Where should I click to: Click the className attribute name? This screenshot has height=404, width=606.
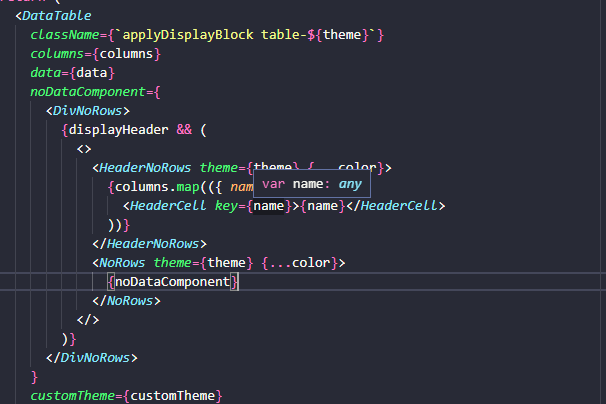[x=65, y=35]
